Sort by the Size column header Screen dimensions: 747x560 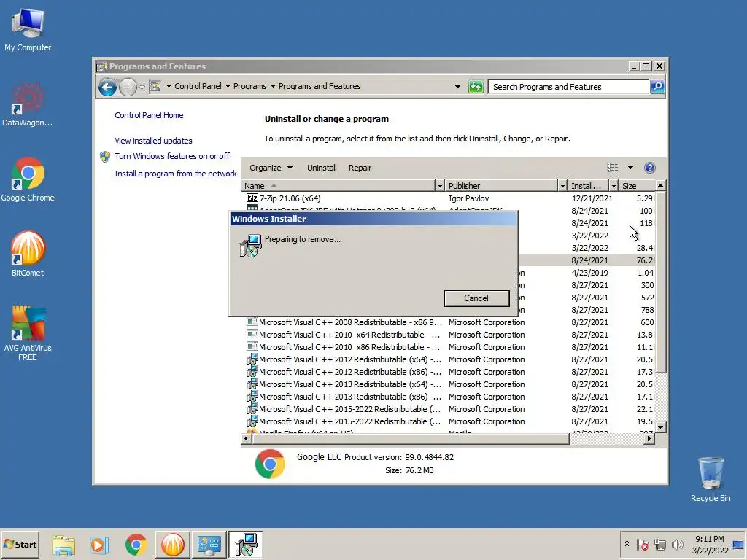[x=637, y=186]
